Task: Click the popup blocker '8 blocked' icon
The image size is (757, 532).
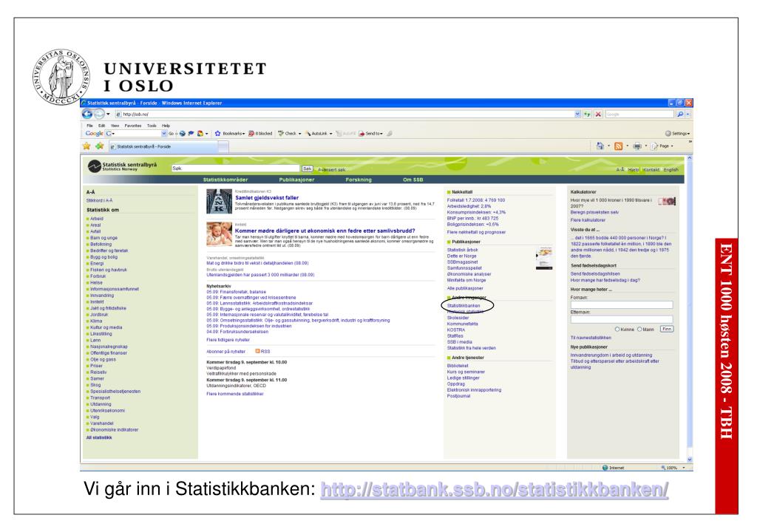Action: (x=251, y=133)
